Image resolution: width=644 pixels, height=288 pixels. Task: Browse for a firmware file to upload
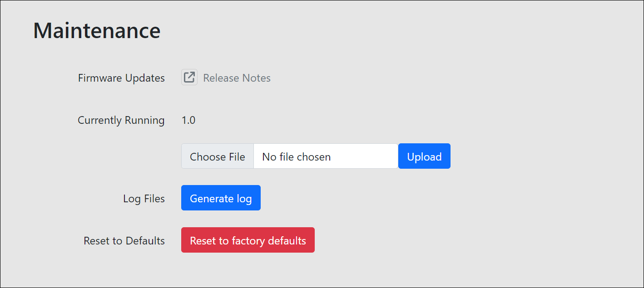[217, 156]
